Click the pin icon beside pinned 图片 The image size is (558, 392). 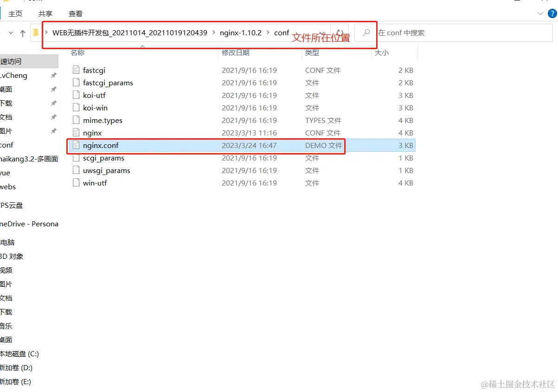coord(54,131)
